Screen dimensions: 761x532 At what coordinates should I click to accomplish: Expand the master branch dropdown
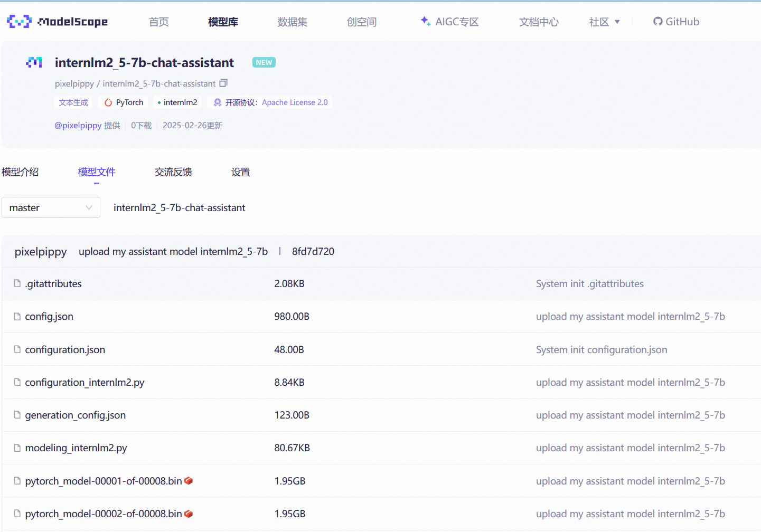pyautogui.click(x=51, y=207)
